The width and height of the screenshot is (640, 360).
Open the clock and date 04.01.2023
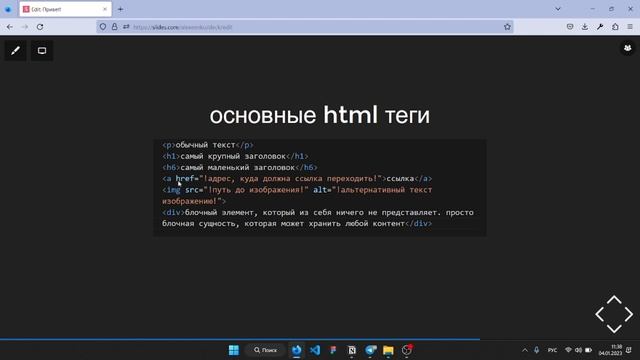click(x=611, y=350)
